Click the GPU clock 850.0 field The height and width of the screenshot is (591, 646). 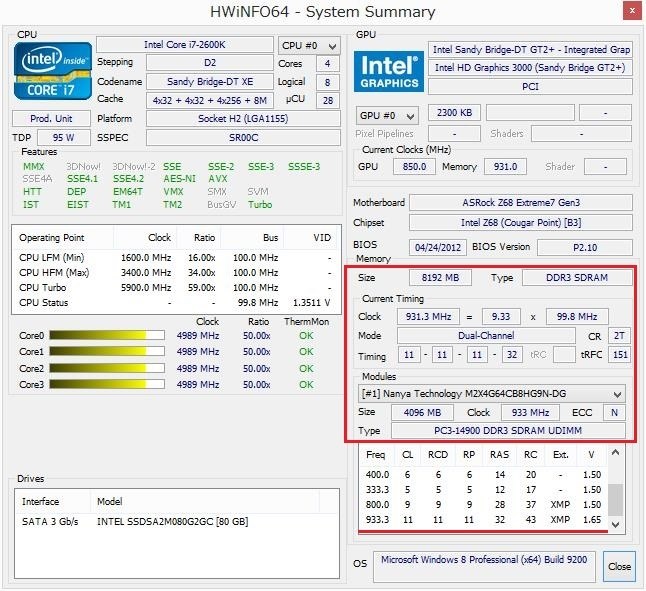414,166
